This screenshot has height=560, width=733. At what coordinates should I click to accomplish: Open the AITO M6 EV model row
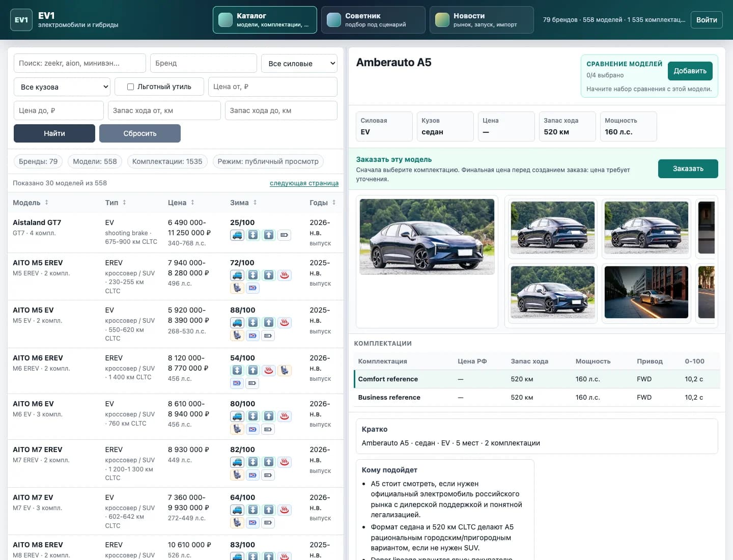176,416
